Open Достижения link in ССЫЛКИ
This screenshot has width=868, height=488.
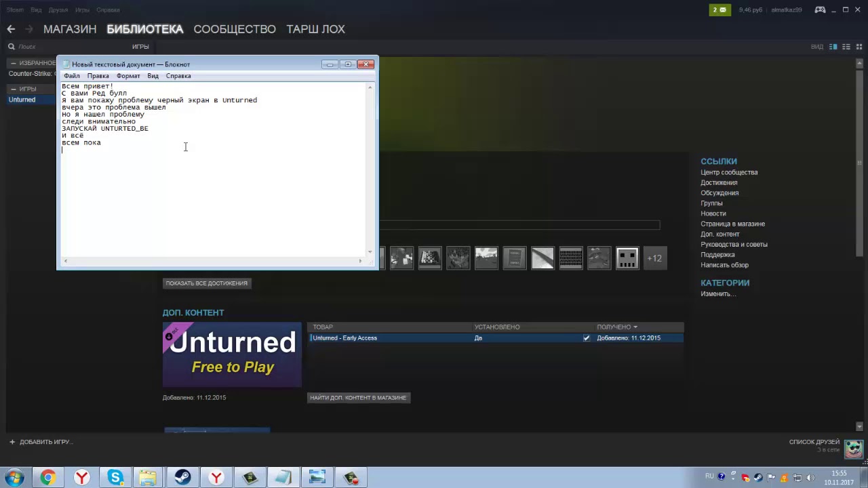click(x=719, y=183)
